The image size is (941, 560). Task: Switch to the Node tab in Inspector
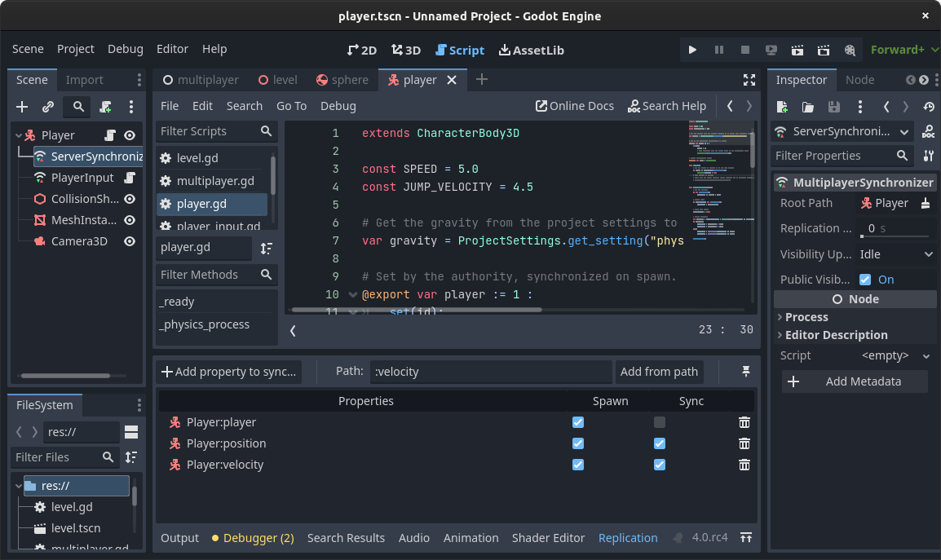coord(859,80)
